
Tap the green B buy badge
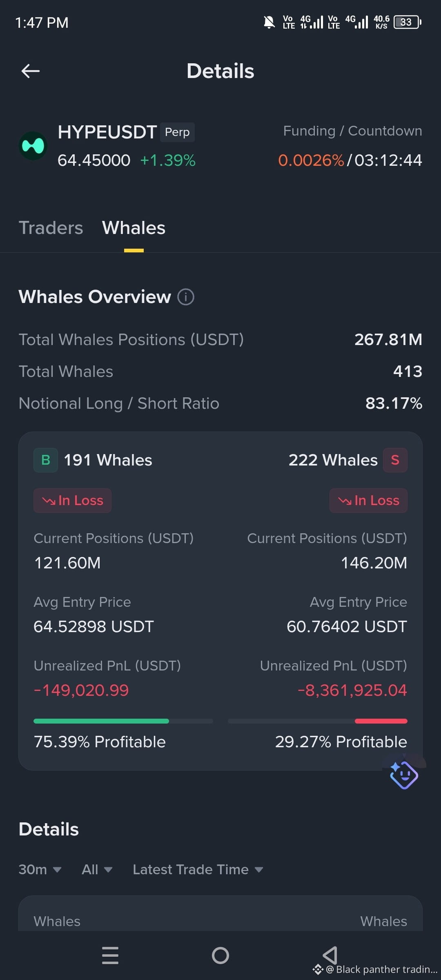click(x=46, y=460)
